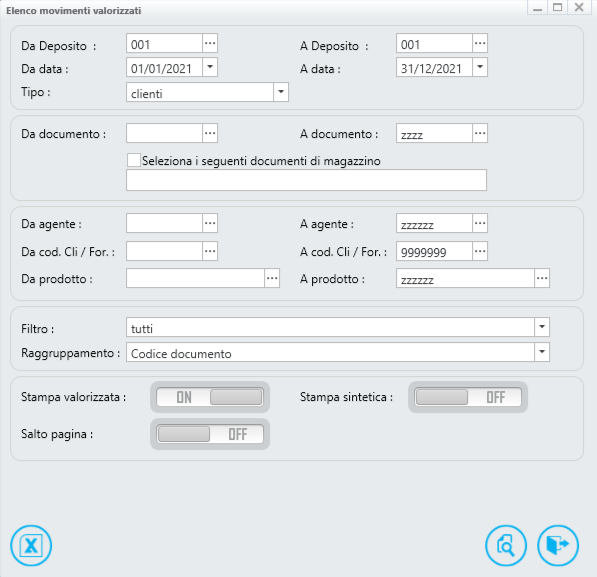Browse the Da documento lookup ellipsis button

point(210,133)
